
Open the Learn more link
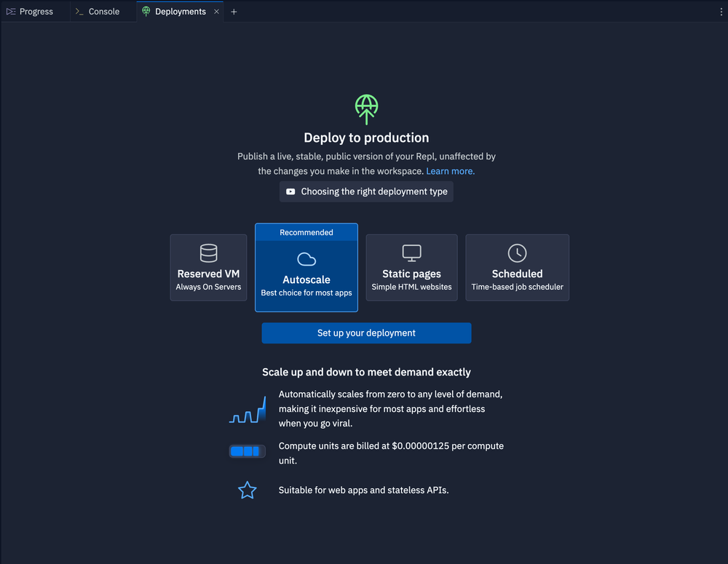(x=450, y=171)
